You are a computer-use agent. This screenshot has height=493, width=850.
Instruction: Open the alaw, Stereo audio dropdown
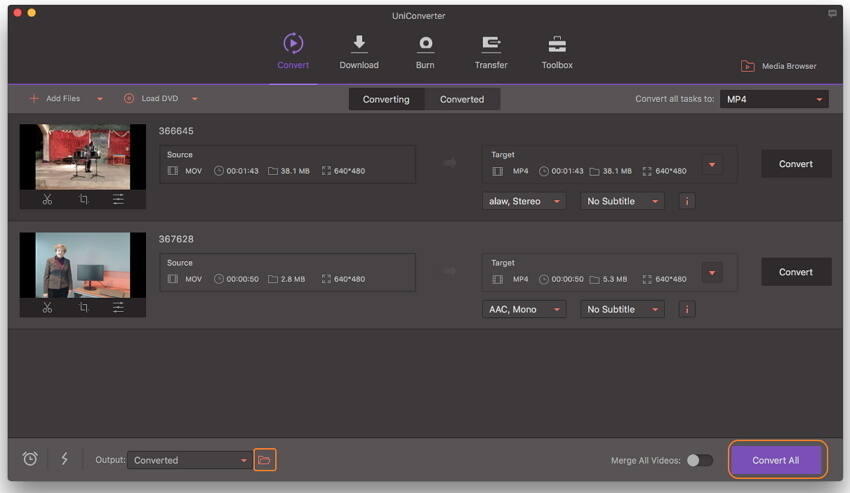(524, 201)
